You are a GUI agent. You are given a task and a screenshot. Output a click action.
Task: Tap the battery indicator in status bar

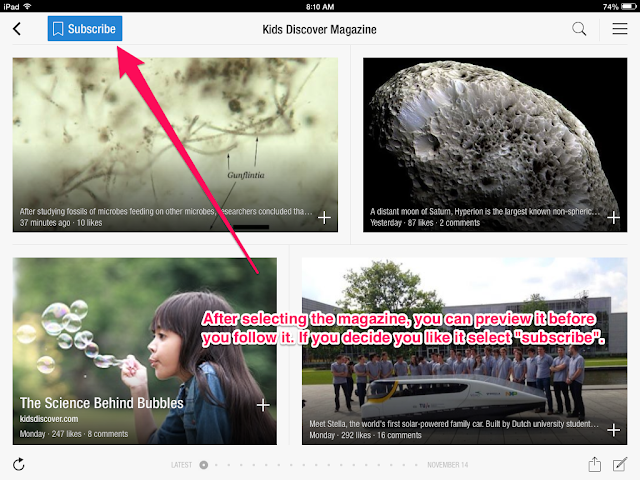[629, 7]
